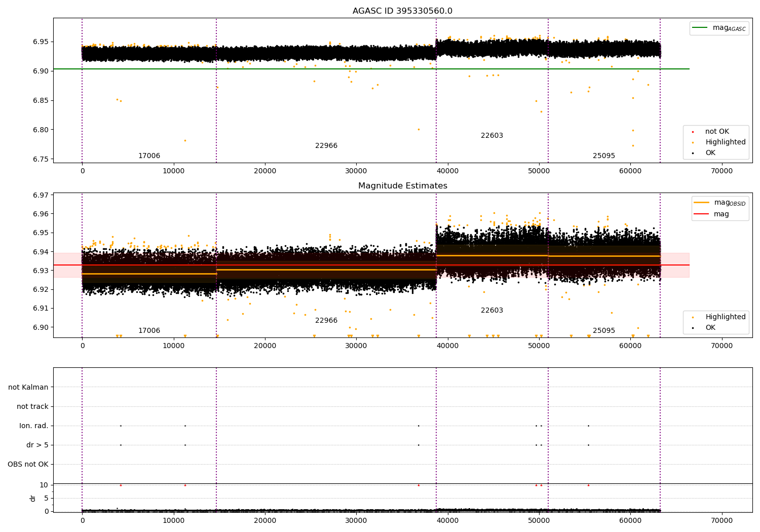Click the 6.97 y-axis tick label

coord(41,196)
